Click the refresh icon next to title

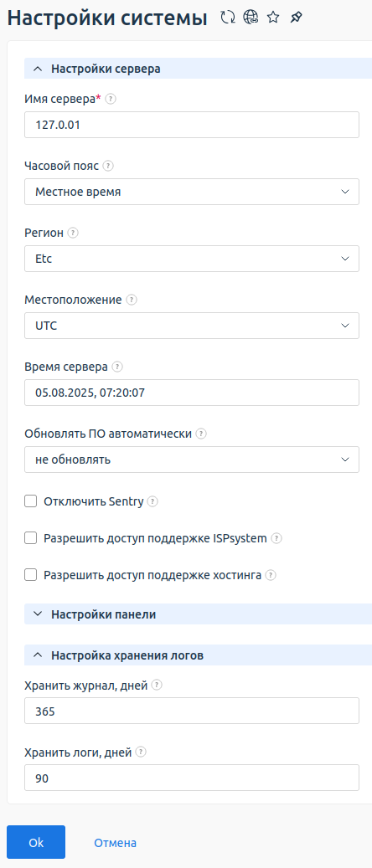point(227,18)
